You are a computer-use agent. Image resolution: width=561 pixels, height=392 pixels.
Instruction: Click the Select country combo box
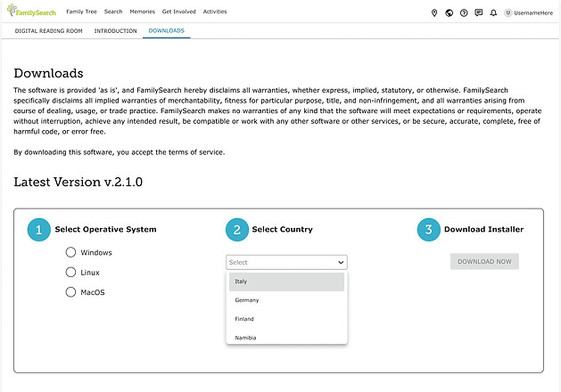coord(286,262)
